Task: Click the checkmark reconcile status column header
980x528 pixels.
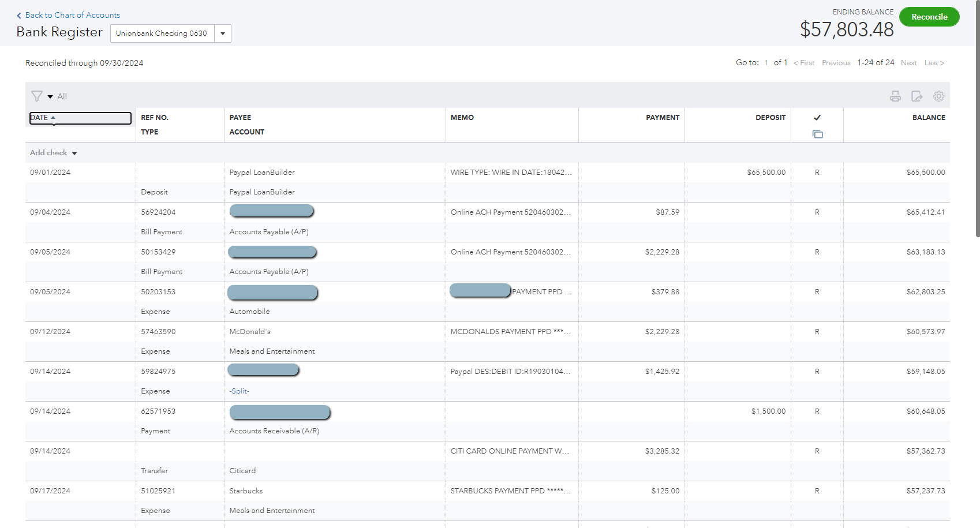Action: (817, 118)
